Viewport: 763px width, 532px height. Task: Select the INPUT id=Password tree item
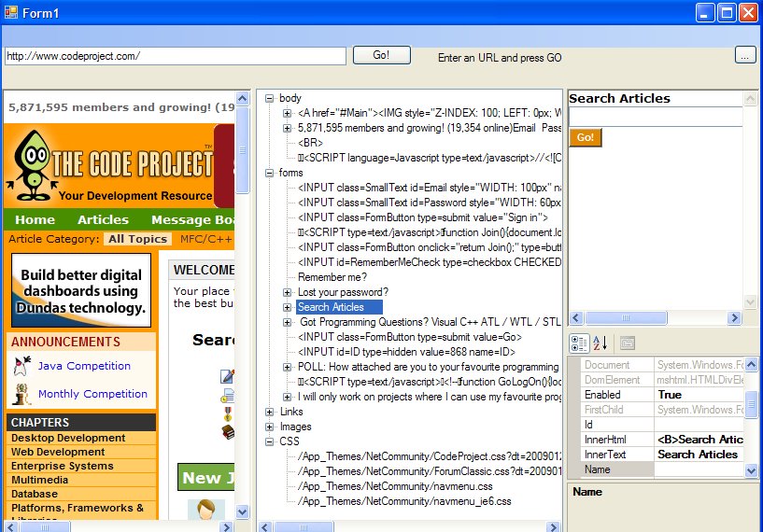pos(430,203)
